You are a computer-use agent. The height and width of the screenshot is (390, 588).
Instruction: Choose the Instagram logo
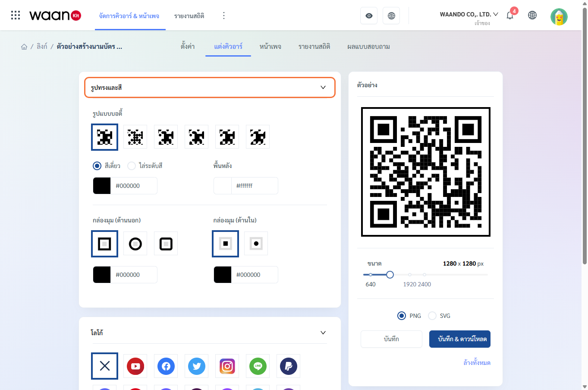pyautogui.click(x=227, y=366)
